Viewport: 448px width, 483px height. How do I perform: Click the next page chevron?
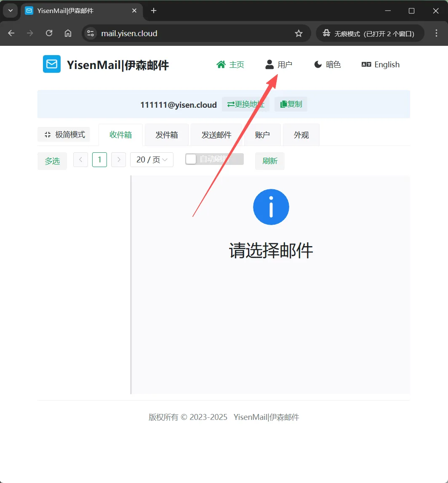(x=118, y=159)
